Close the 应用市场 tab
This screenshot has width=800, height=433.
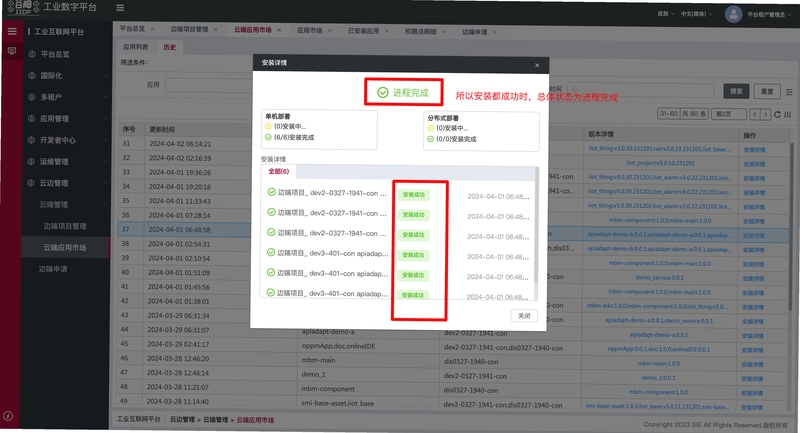tap(330, 31)
